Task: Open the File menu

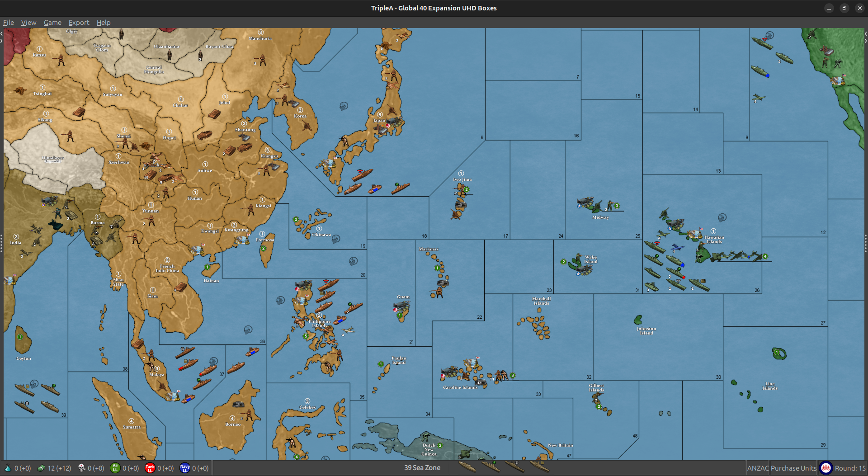Action: pos(8,23)
